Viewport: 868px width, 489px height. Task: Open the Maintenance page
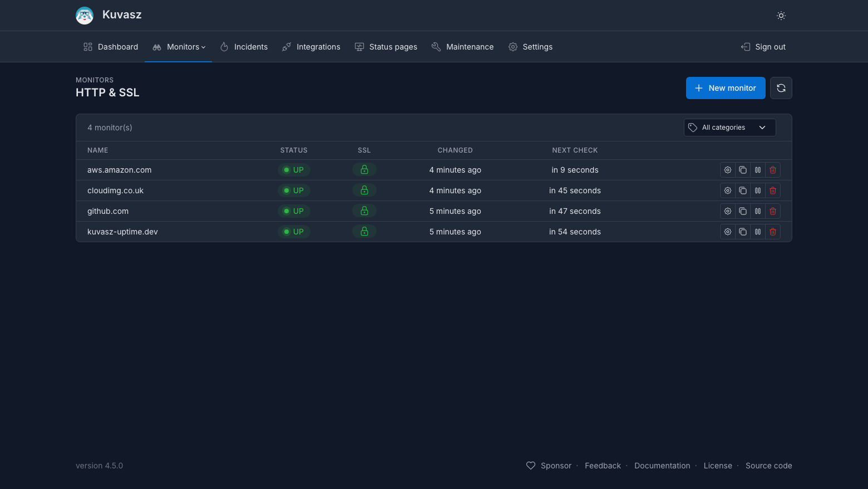[x=462, y=47]
